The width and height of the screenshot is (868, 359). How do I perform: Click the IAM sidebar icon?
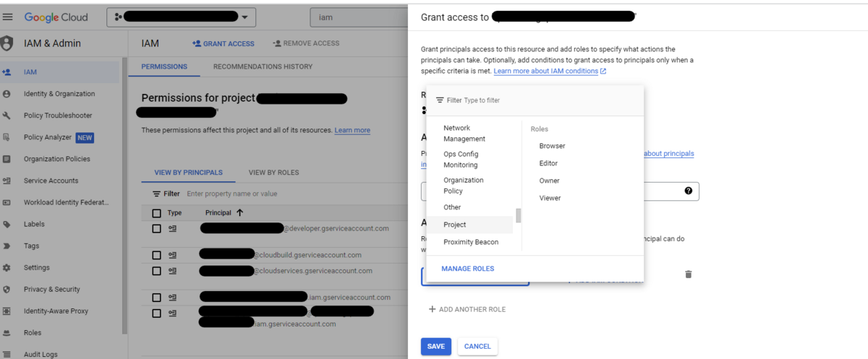point(7,72)
